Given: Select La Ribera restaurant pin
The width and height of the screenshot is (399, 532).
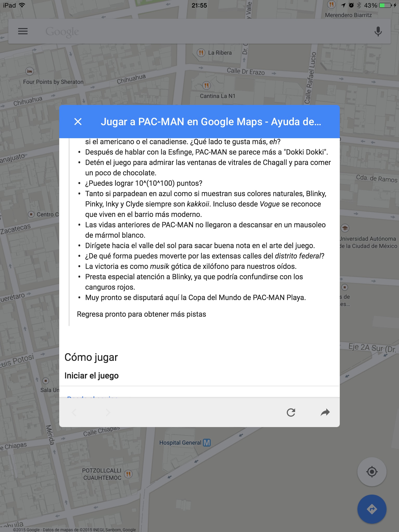Looking at the screenshot, I should tap(201, 53).
